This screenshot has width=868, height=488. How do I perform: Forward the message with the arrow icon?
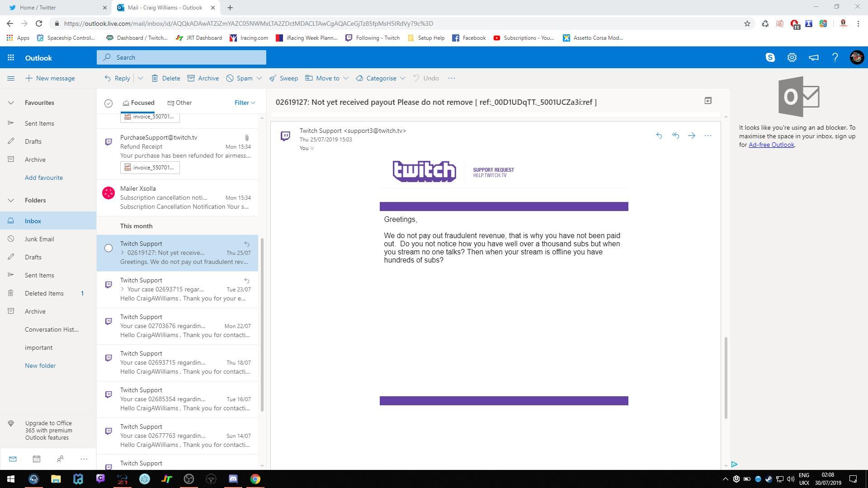click(x=692, y=136)
